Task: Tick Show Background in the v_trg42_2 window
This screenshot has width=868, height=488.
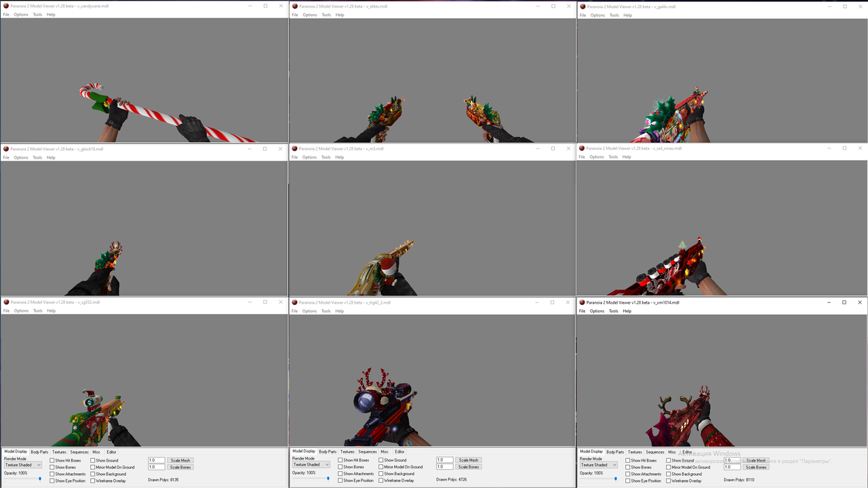Action: 381,474
